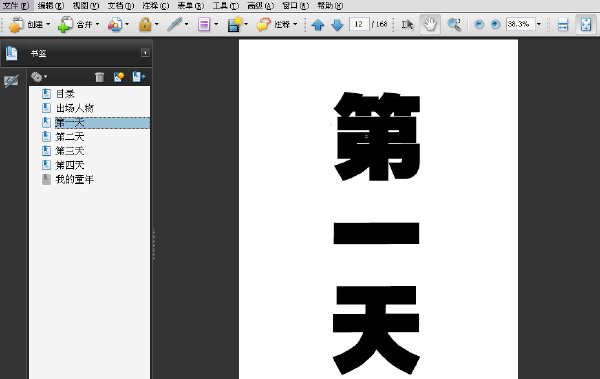Click the gray icon beside 我的童年
Image resolution: width=600 pixels, height=379 pixels.
[46, 180]
